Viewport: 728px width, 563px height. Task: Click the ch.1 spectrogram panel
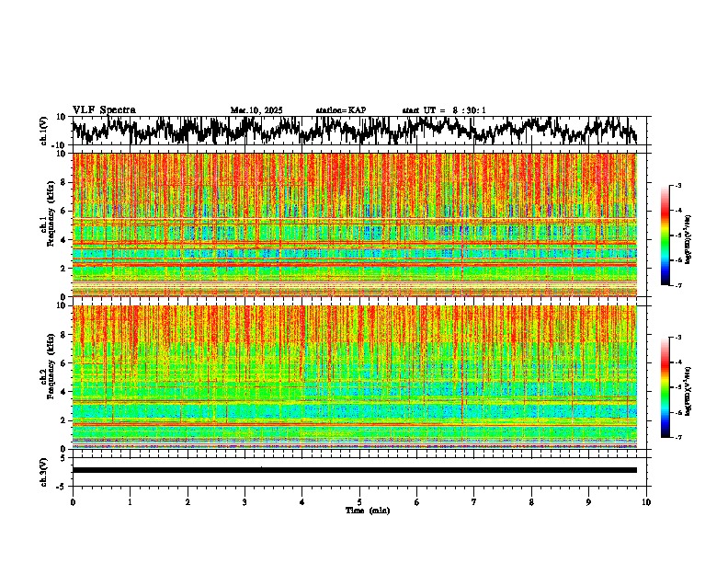(x=355, y=224)
